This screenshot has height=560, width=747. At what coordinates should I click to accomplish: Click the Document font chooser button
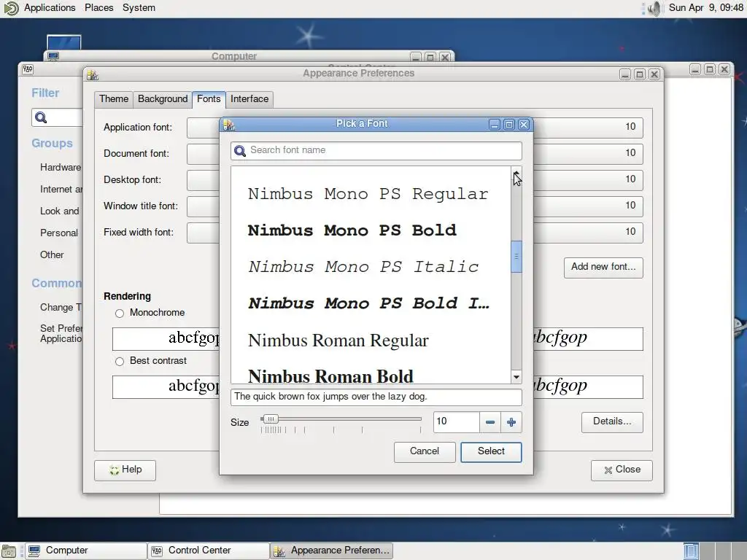[x=415, y=154]
